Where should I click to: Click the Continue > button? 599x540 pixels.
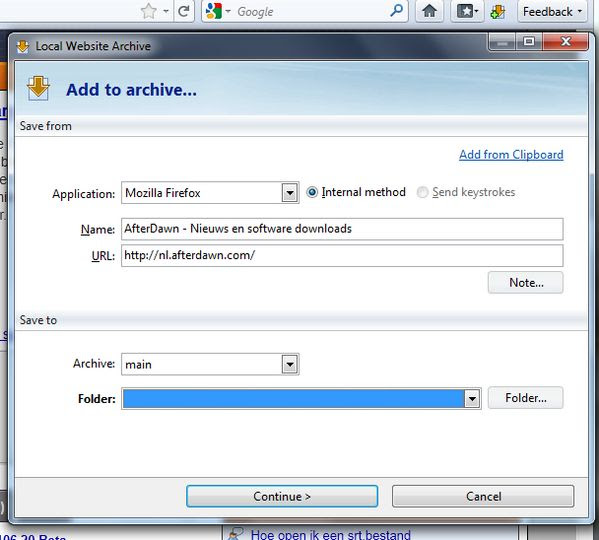[x=282, y=496]
